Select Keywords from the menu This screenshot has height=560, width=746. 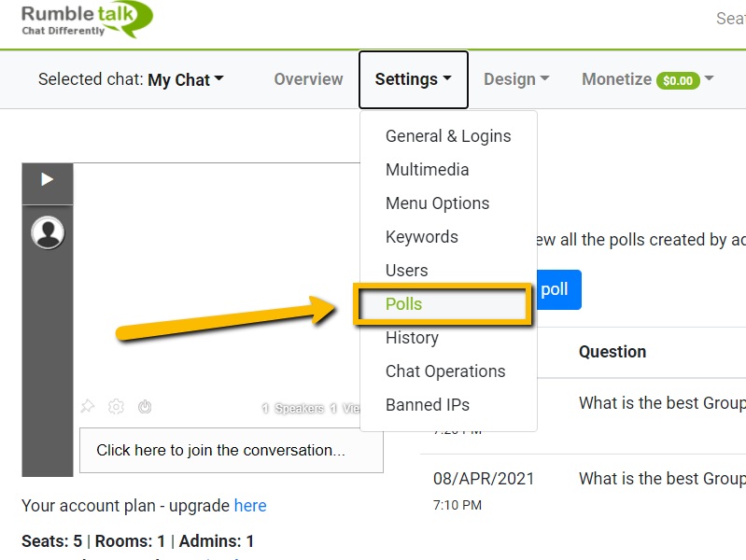(421, 237)
